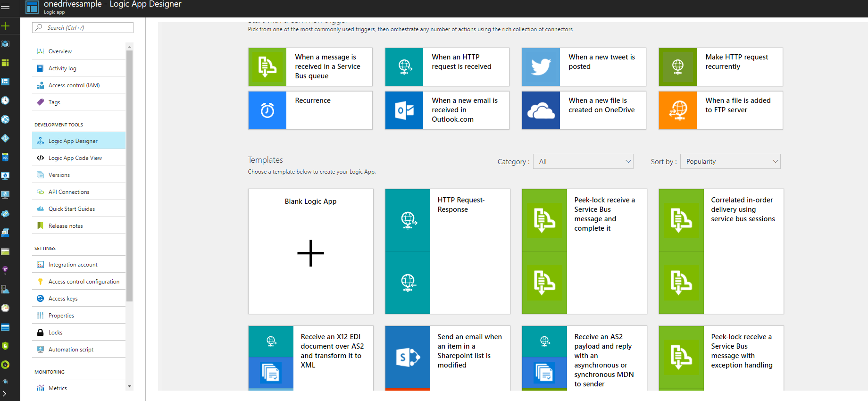Open the Access keys setting
The image size is (868, 401).
79,299
